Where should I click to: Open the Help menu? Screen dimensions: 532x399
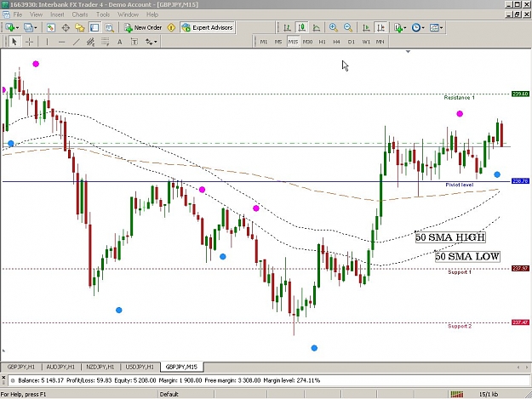point(152,14)
